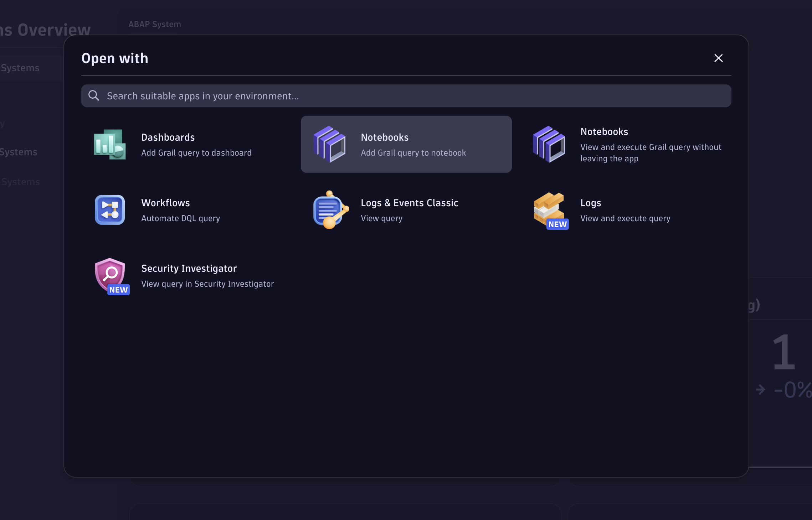This screenshot has width=812, height=520.
Task: Click the search suitable apps field
Action: point(406,95)
